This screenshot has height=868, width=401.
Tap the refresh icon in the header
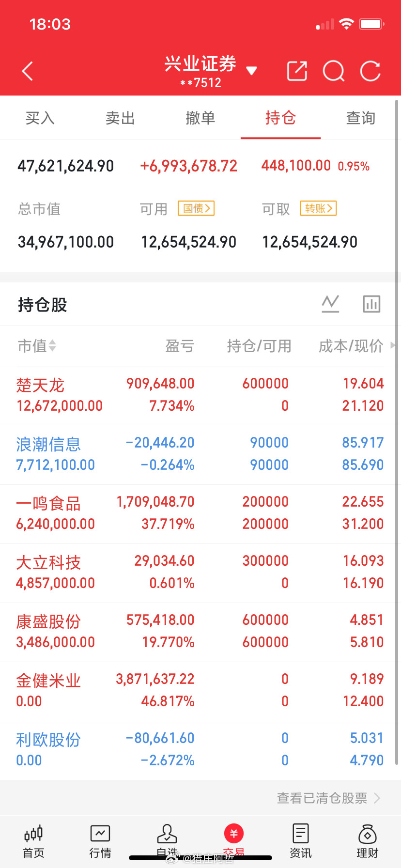[370, 71]
